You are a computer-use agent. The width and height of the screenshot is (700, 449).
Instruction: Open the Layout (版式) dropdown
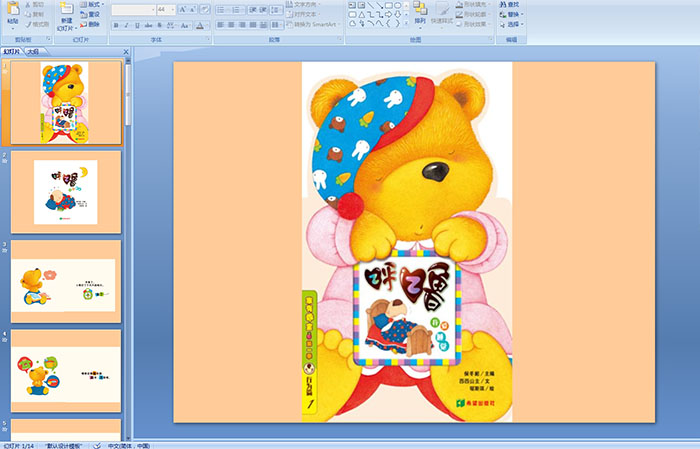coord(92,4)
